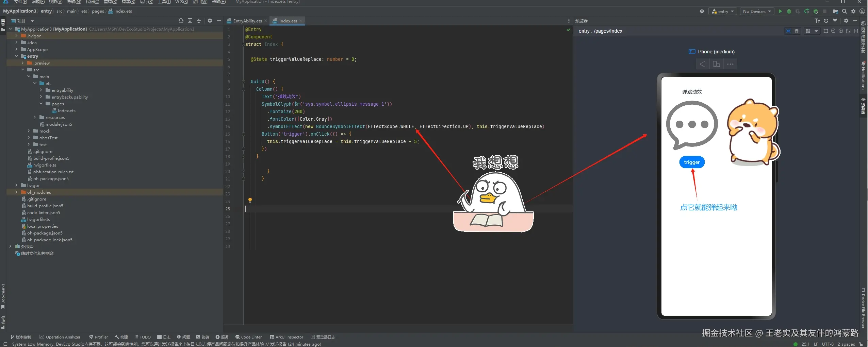The image size is (868, 347).
Task: Open project structure folder icon
Action: 835,11
